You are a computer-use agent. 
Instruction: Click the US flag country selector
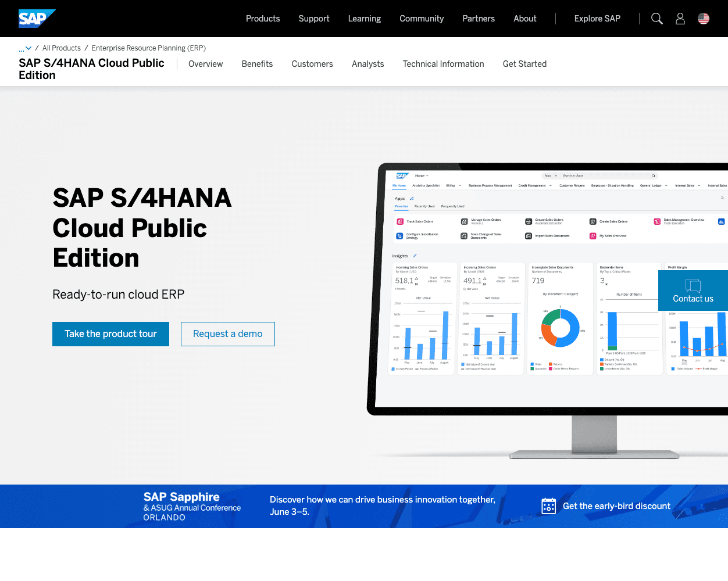click(704, 19)
